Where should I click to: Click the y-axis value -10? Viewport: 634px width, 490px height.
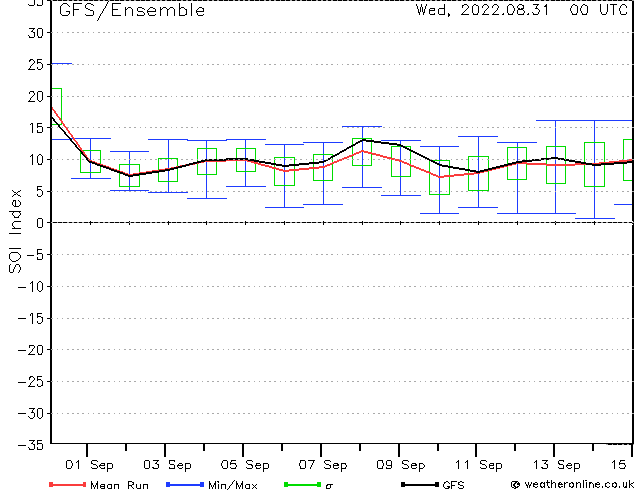(x=31, y=287)
